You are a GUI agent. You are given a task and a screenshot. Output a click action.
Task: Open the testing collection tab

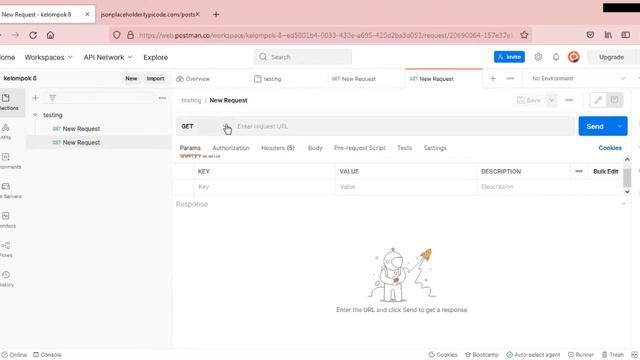pos(268,79)
